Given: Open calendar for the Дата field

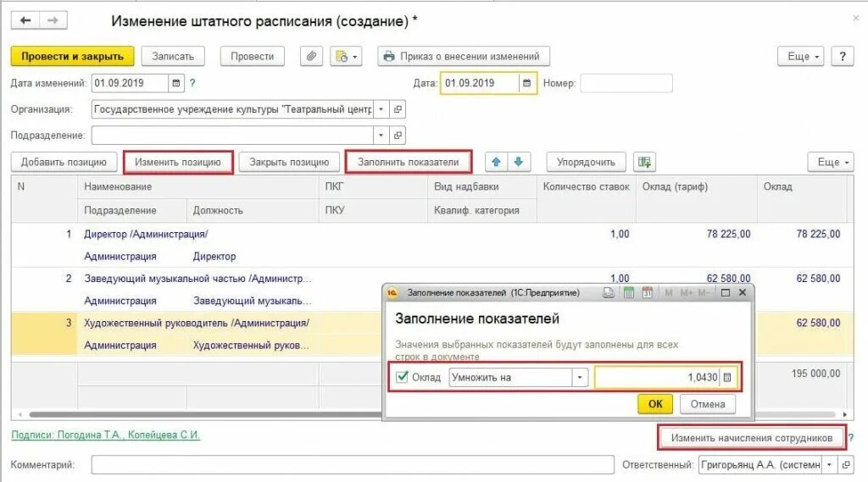Looking at the screenshot, I should [x=527, y=83].
